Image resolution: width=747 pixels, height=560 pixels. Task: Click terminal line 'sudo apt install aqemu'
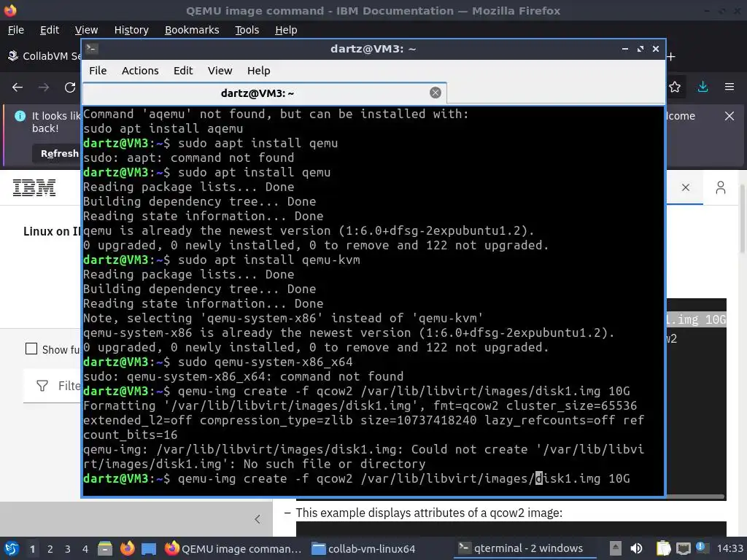click(x=163, y=128)
